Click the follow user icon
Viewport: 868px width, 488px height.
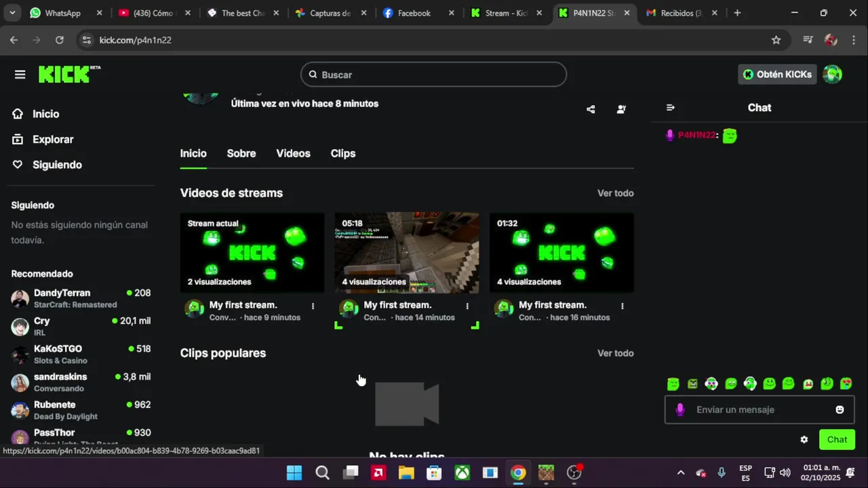pos(621,109)
